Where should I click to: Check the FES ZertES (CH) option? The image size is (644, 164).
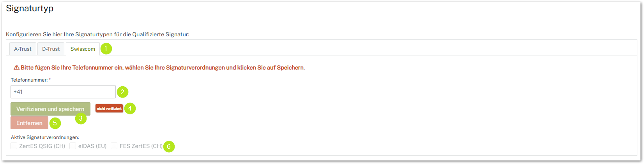pyautogui.click(x=114, y=146)
